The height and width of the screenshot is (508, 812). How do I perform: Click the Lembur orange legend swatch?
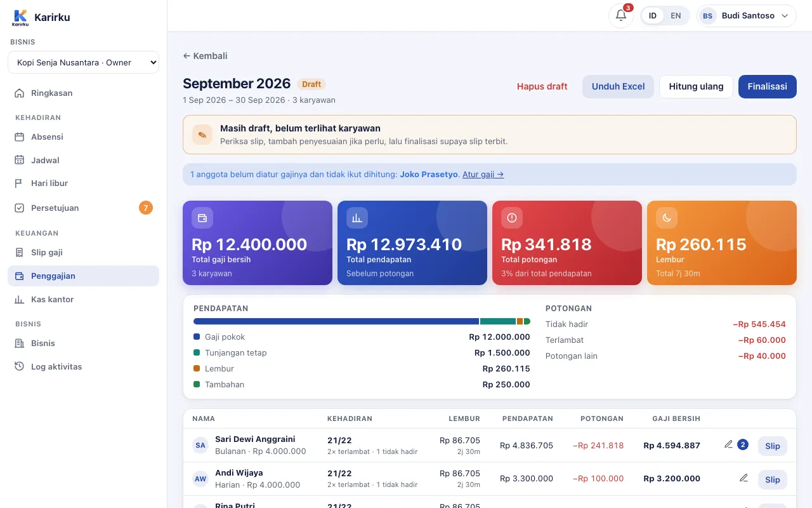(197, 369)
